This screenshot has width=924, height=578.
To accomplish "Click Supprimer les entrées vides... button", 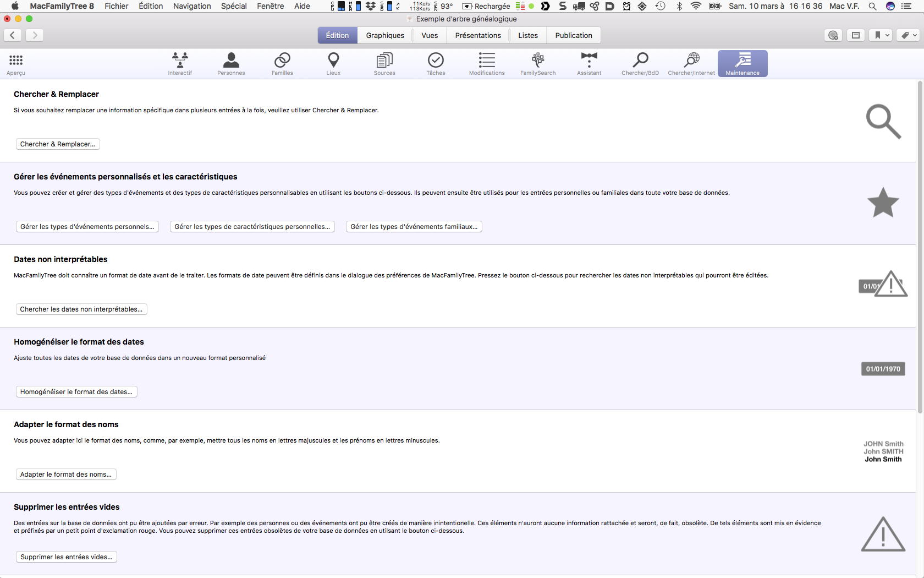I will point(67,557).
